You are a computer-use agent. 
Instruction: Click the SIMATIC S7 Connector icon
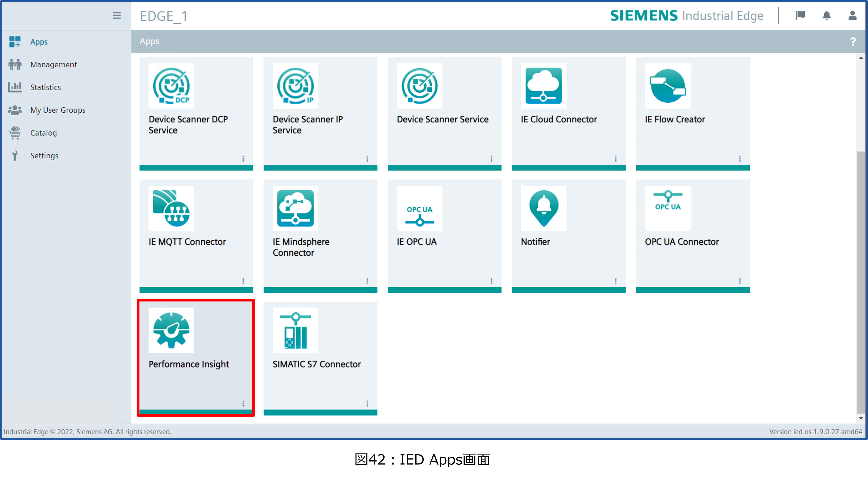click(295, 330)
